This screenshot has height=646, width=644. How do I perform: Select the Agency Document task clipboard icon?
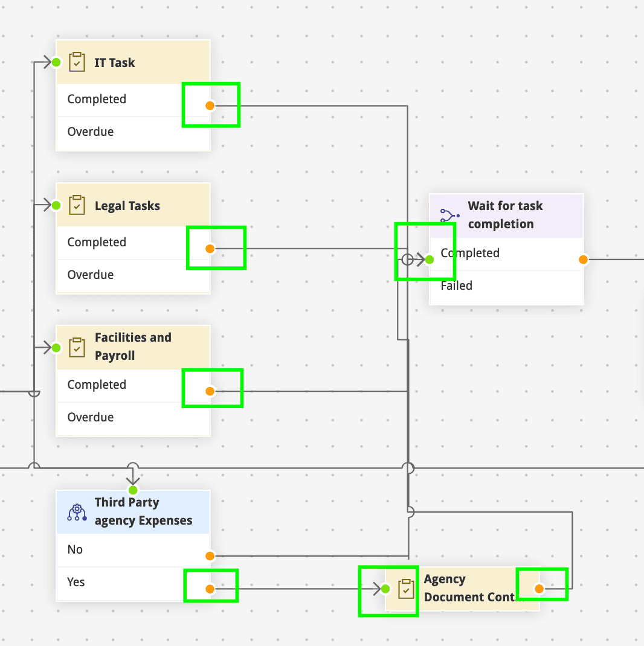(x=406, y=589)
